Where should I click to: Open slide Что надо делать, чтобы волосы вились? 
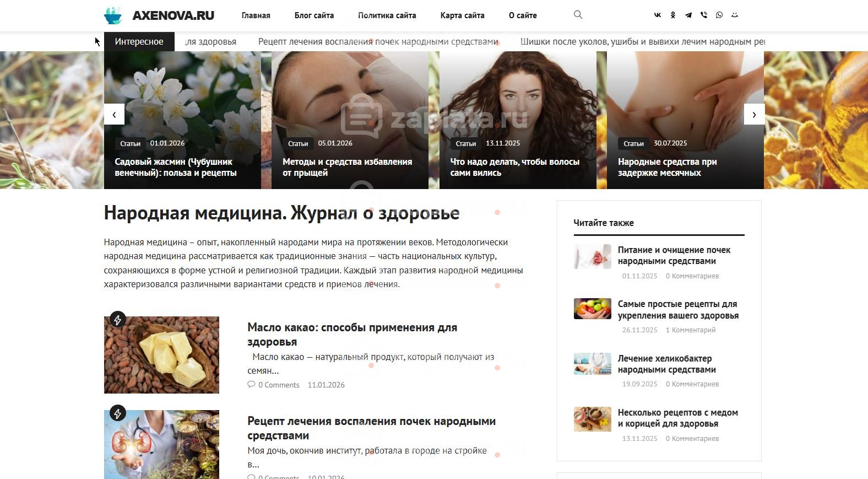(x=515, y=167)
